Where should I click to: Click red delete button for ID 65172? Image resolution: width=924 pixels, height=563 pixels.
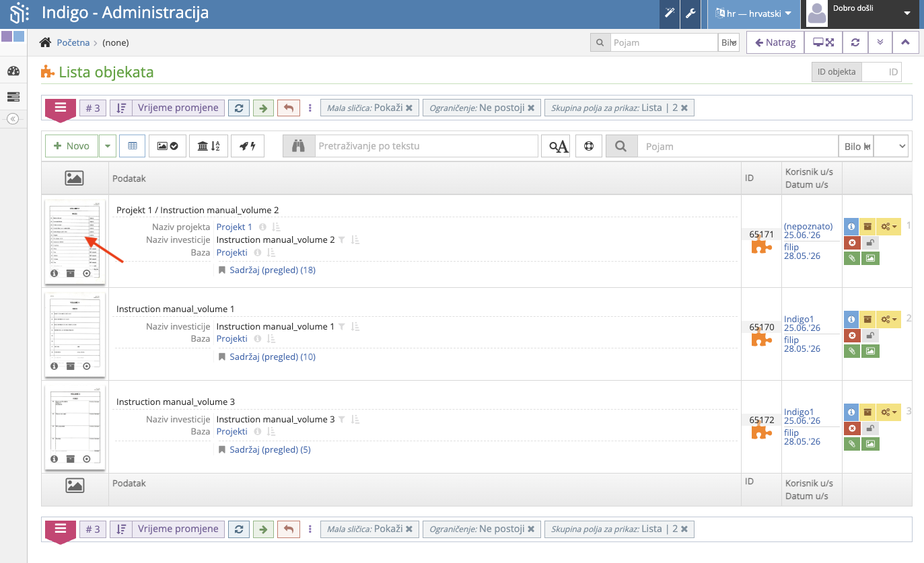[x=851, y=428]
